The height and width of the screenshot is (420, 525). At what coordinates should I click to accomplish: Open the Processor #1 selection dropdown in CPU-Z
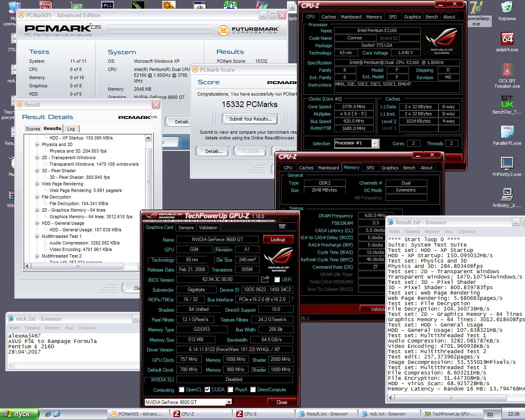click(x=374, y=143)
